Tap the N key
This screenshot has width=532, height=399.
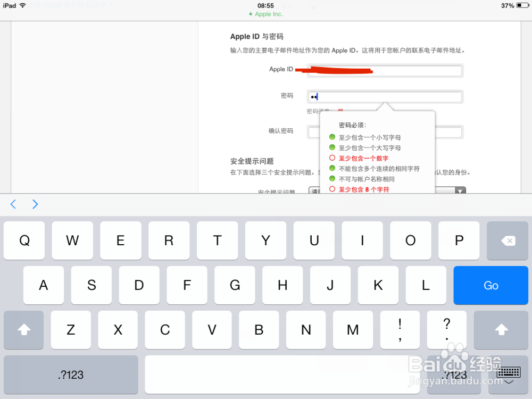coord(306,329)
